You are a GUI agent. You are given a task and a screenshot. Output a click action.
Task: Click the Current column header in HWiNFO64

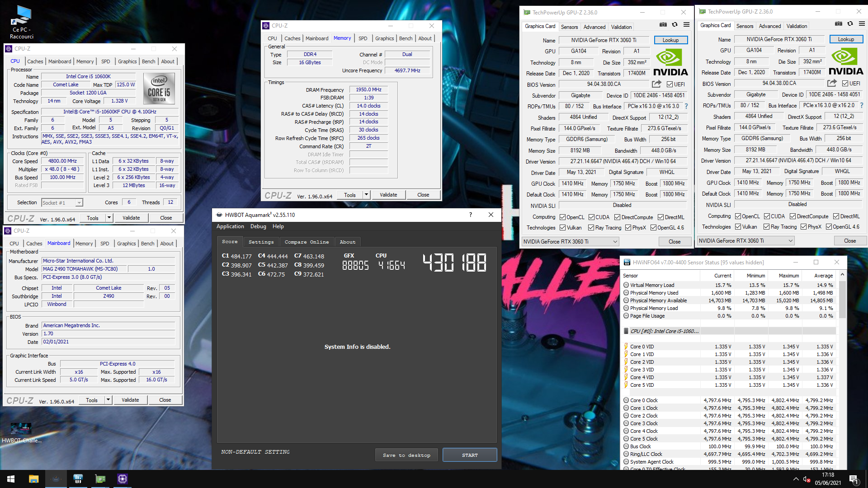pos(722,276)
